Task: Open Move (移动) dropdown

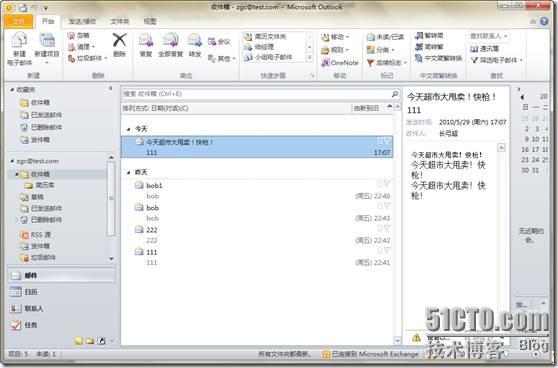Action: (335, 37)
